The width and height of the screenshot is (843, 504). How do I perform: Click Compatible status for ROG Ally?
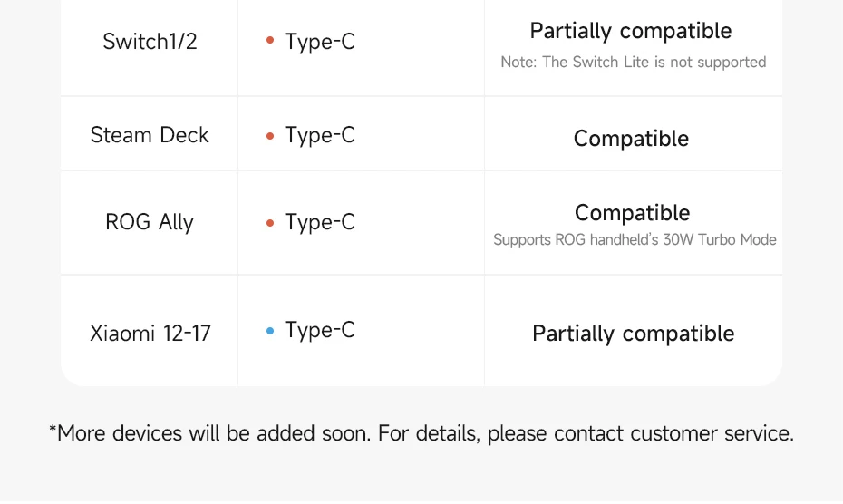coord(633,213)
